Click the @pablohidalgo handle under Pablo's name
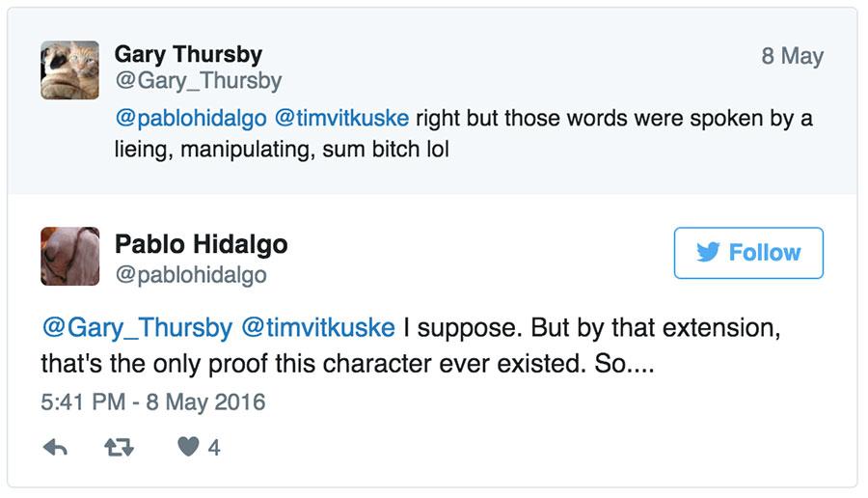 click(x=191, y=275)
